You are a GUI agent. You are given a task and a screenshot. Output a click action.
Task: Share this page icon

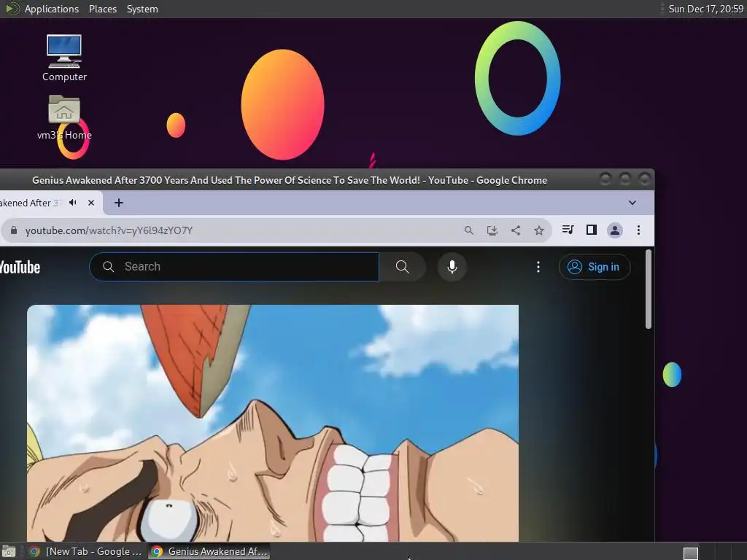click(516, 230)
